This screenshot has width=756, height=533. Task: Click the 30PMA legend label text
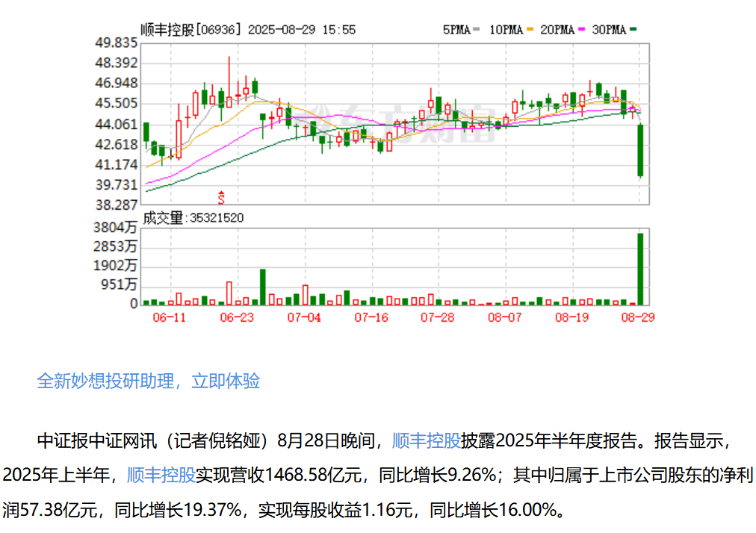click(x=609, y=30)
